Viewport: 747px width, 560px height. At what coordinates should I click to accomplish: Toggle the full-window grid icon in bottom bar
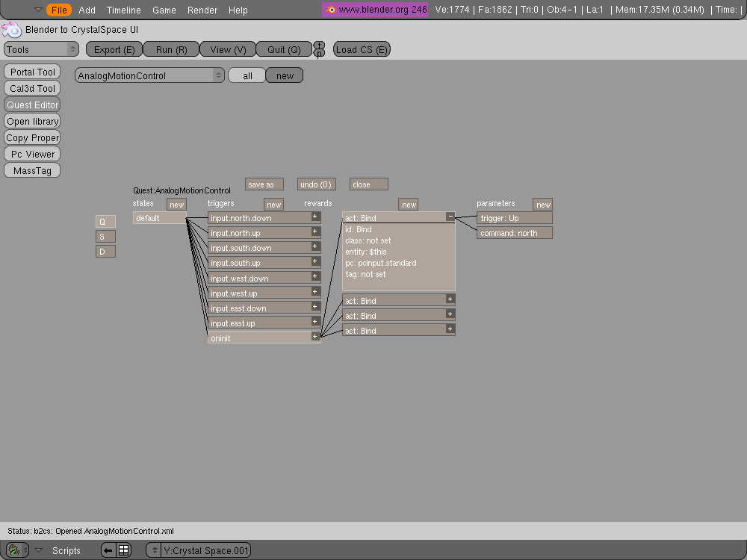(x=124, y=550)
